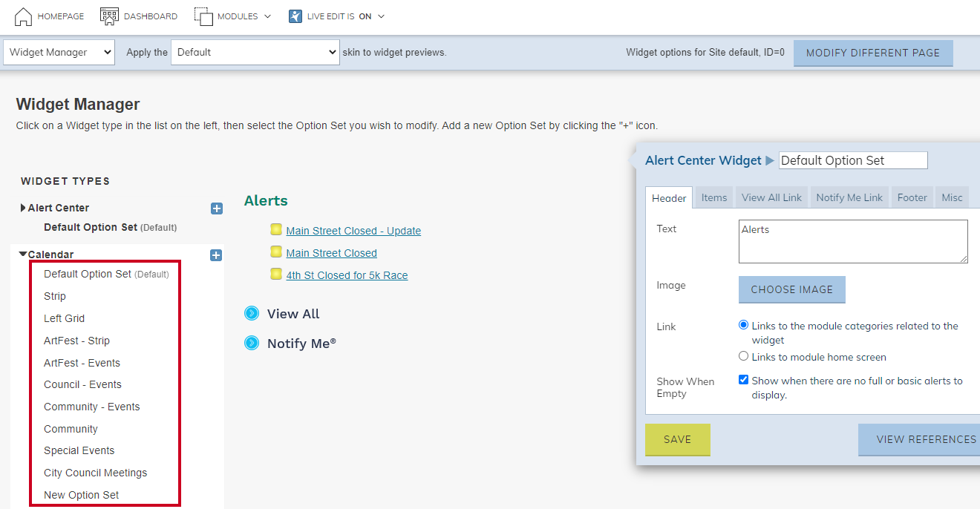980x509 pixels.
Task: Click the header Text textarea
Action: tap(853, 241)
